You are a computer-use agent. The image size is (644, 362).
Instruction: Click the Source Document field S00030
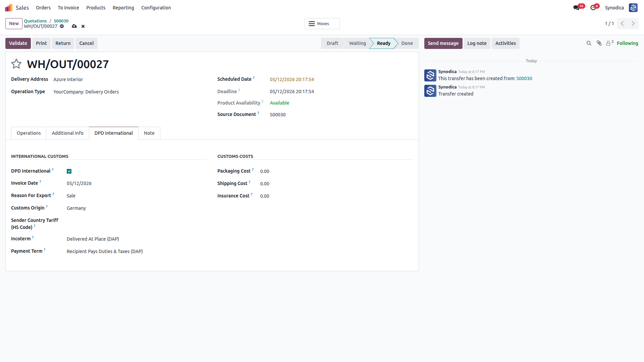point(341,115)
